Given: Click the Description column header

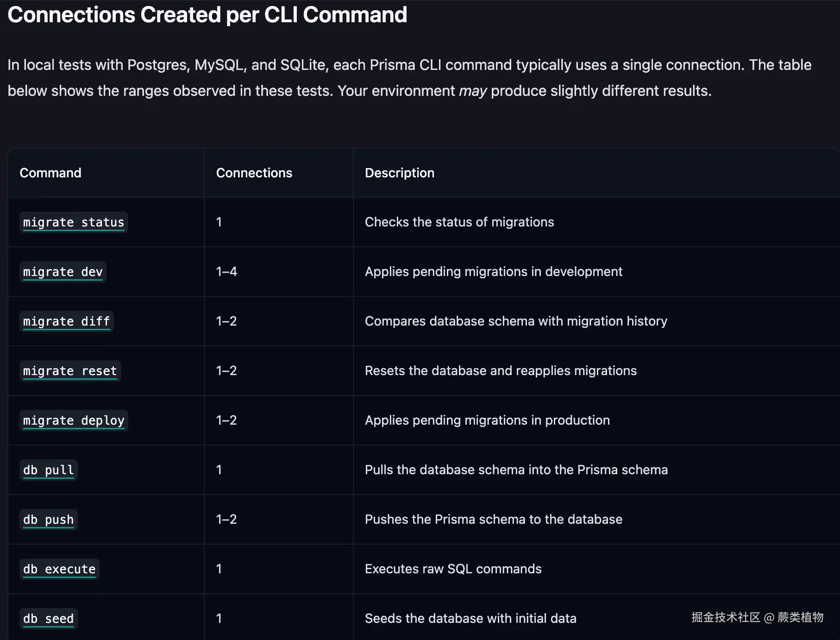Looking at the screenshot, I should [x=400, y=173].
